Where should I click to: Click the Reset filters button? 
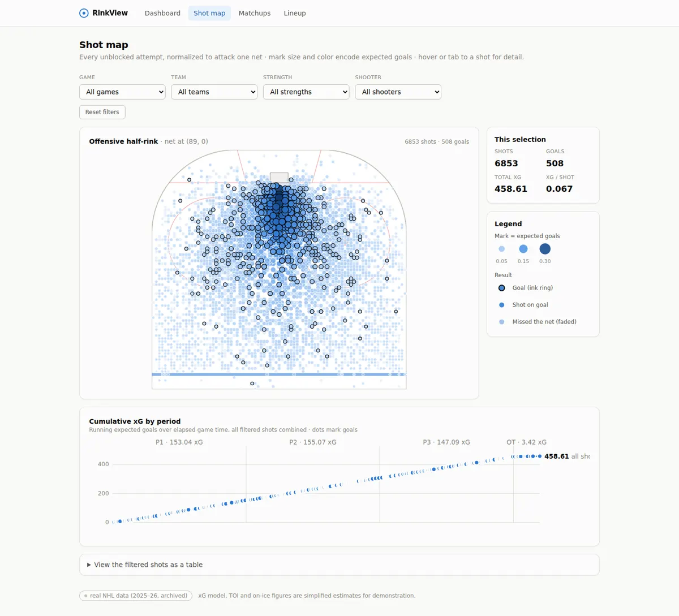point(102,112)
